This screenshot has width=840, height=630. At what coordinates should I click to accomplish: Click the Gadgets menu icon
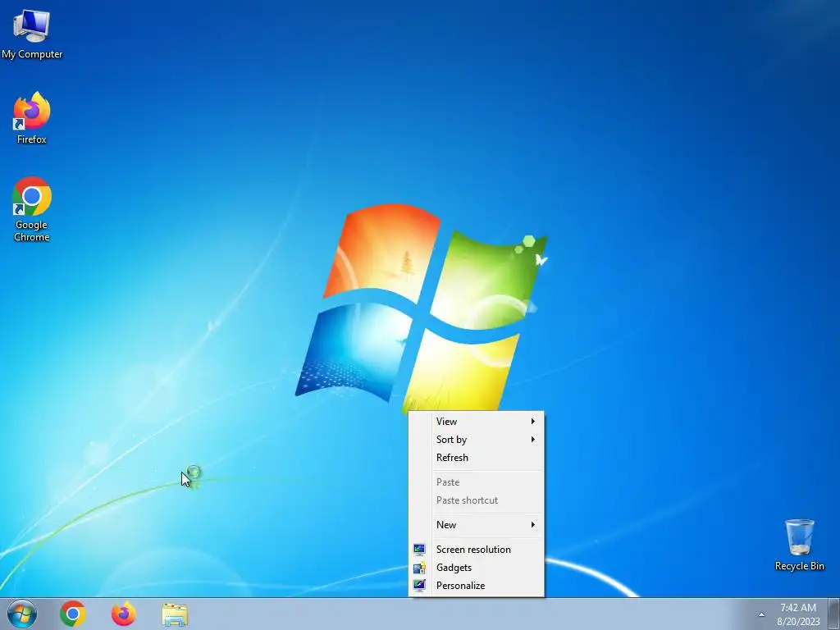[419, 568]
